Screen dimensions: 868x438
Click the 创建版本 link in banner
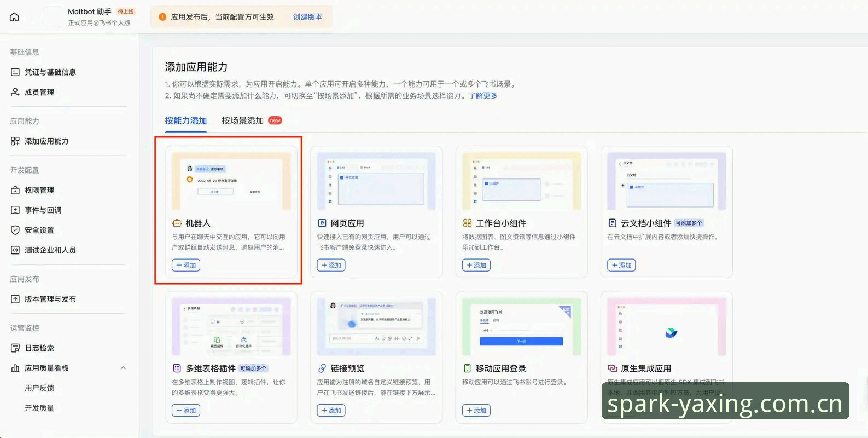[307, 17]
